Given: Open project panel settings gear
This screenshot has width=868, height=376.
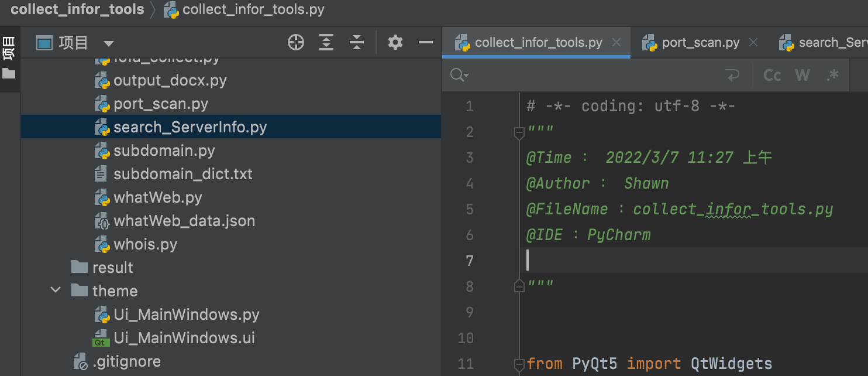Looking at the screenshot, I should (x=395, y=42).
